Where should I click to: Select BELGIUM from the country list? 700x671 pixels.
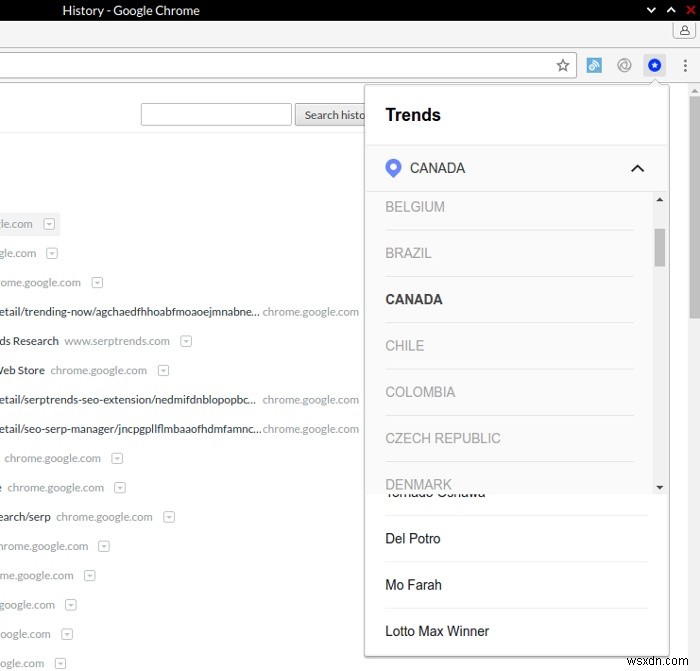509,207
